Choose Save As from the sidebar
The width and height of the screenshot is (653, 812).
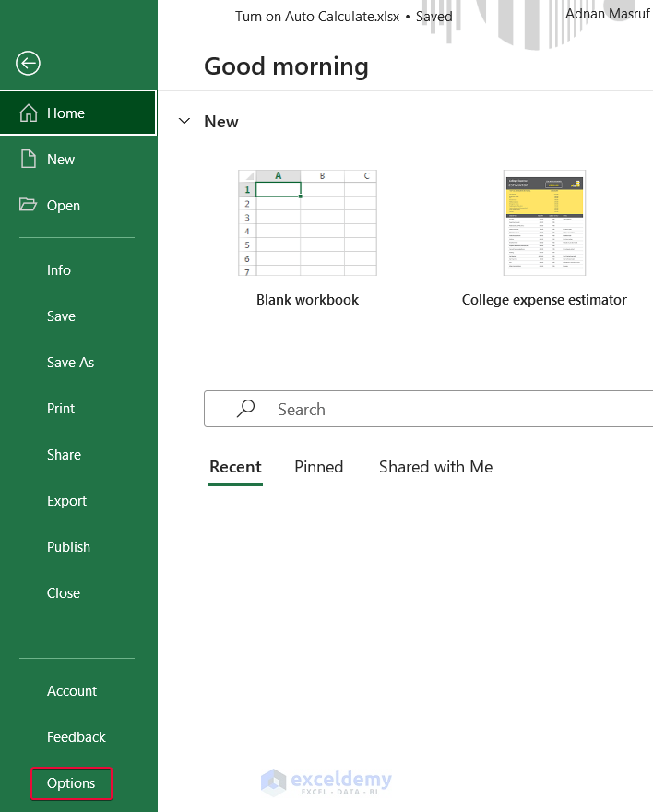coord(71,363)
